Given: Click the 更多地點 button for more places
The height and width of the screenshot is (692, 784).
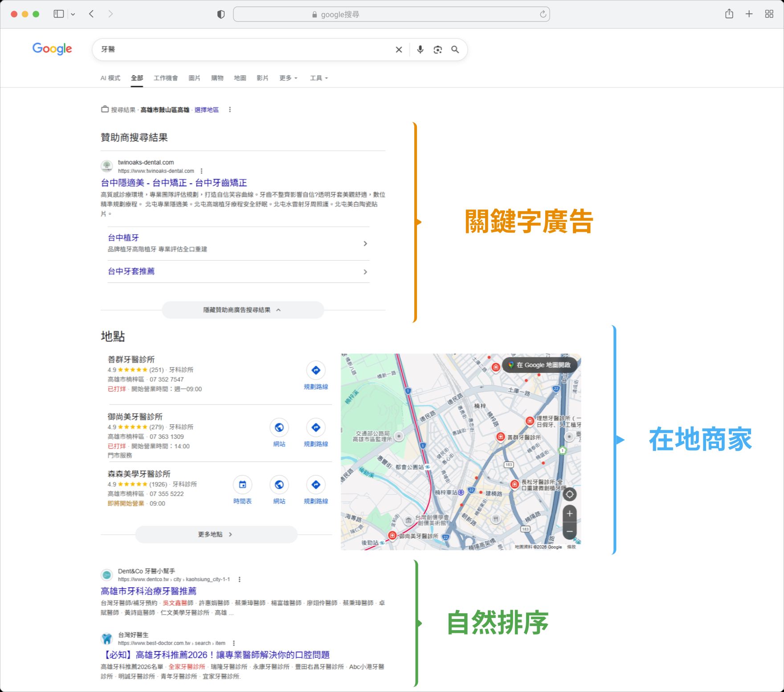Looking at the screenshot, I should pos(216,534).
